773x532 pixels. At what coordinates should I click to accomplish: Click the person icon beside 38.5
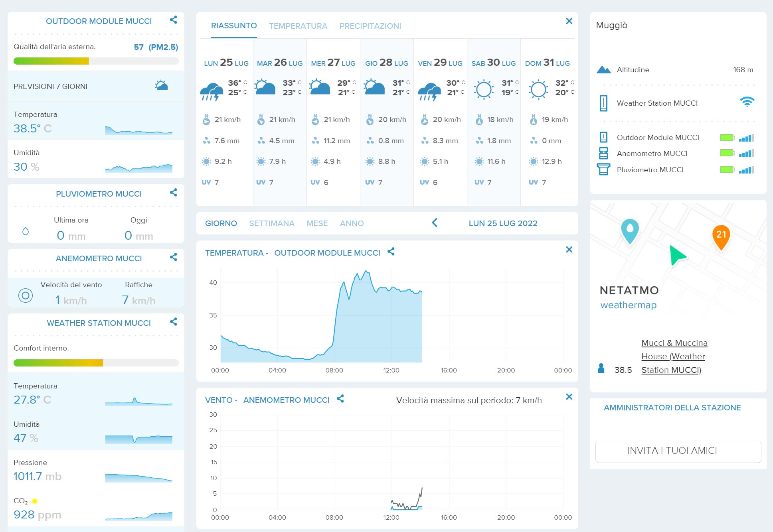[x=601, y=368]
